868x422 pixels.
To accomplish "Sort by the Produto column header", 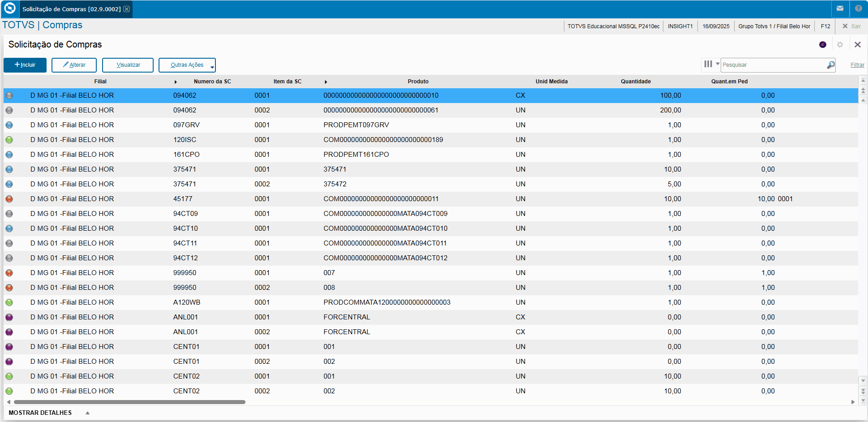I will tap(418, 82).
